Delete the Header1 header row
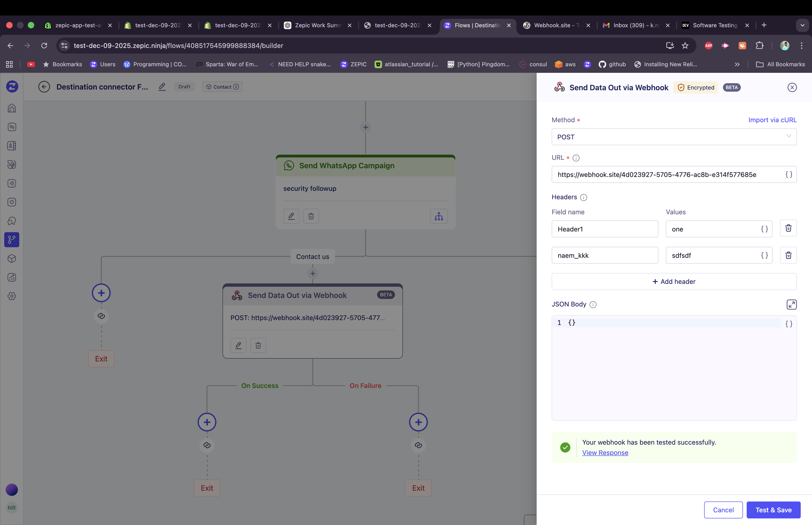This screenshot has height=525, width=812. [788, 228]
